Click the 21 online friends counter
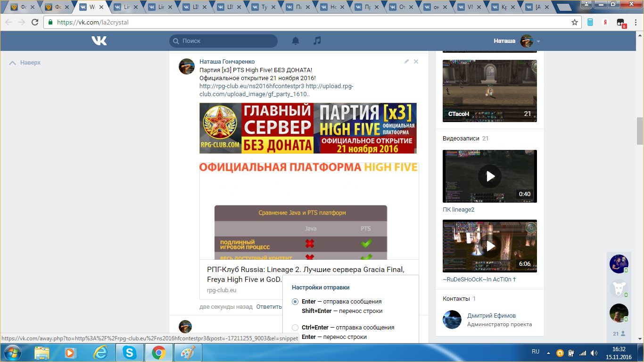The width and height of the screenshot is (644, 362). pyautogui.click(x=619, y=334)
